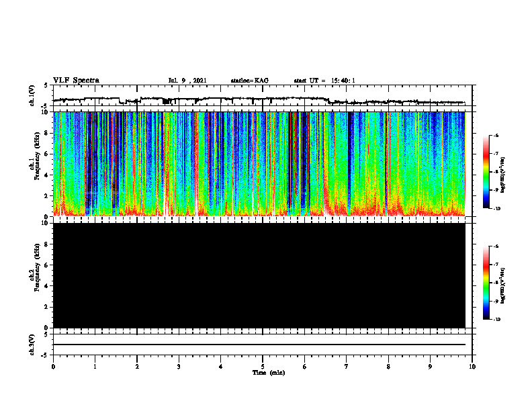Click the "-6" label on ch.1 colorbar
532x411 pixels.
(495, 135)
